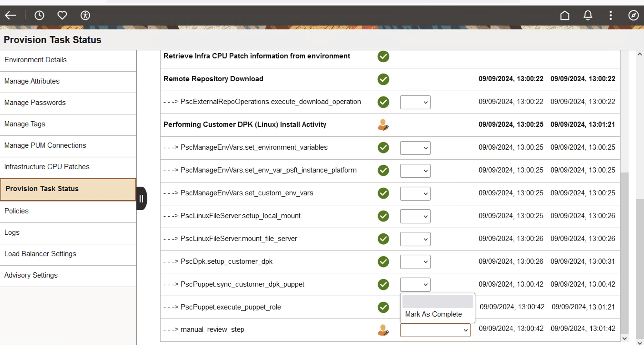Go to Home with the home icon
This screenshot has width=644, height=345.
click(x=565, y=15)
